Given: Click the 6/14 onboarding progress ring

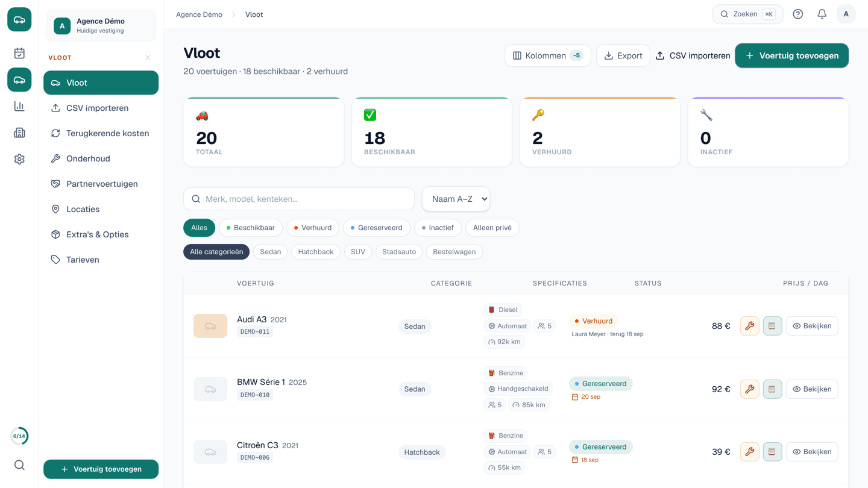Looking at the screenshot, I should click(19, 436).
